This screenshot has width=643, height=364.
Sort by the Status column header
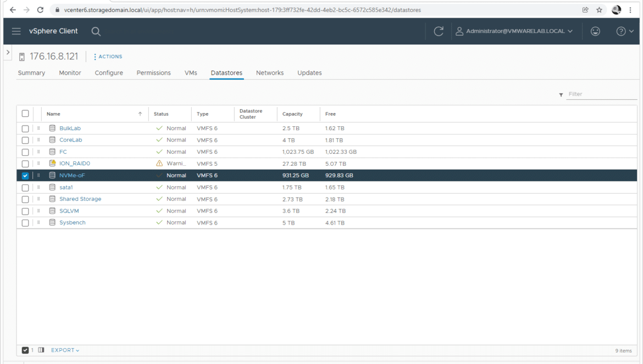(x=161, y=114)
